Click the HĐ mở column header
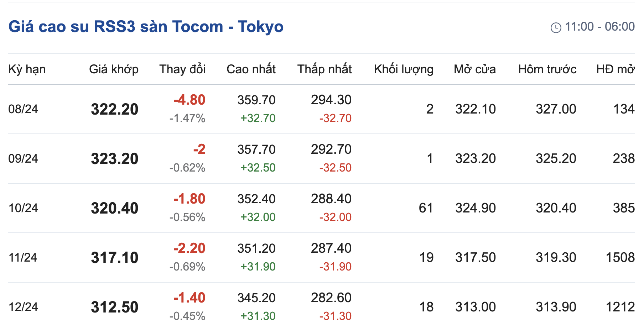Screen dimensions: 644x331 [x=616, y=69]
